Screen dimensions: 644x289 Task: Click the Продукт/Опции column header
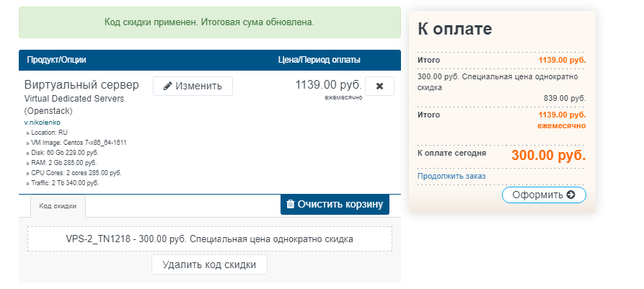tap(56, 60)
